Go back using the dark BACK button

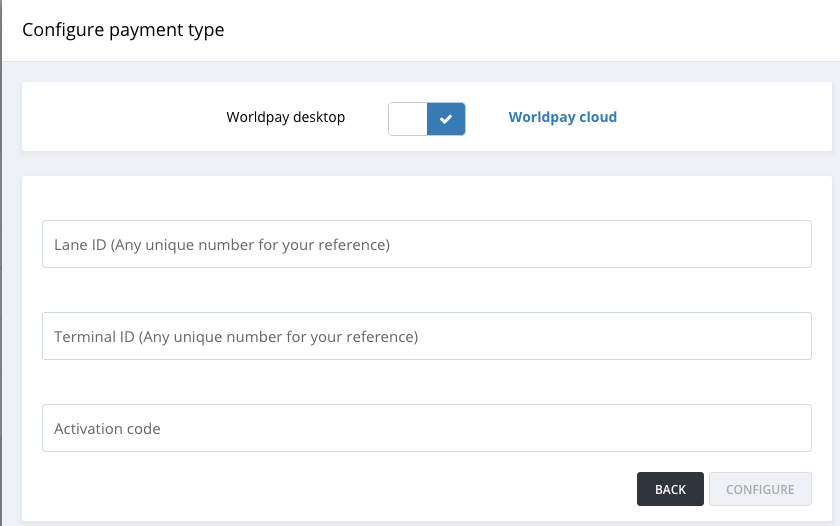click(x=670, y=489)
